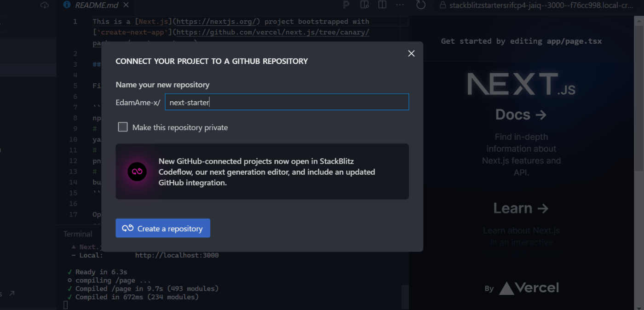Open the editor more actions ellipsis
Screen dimensions: 644x310
point(400,5)
